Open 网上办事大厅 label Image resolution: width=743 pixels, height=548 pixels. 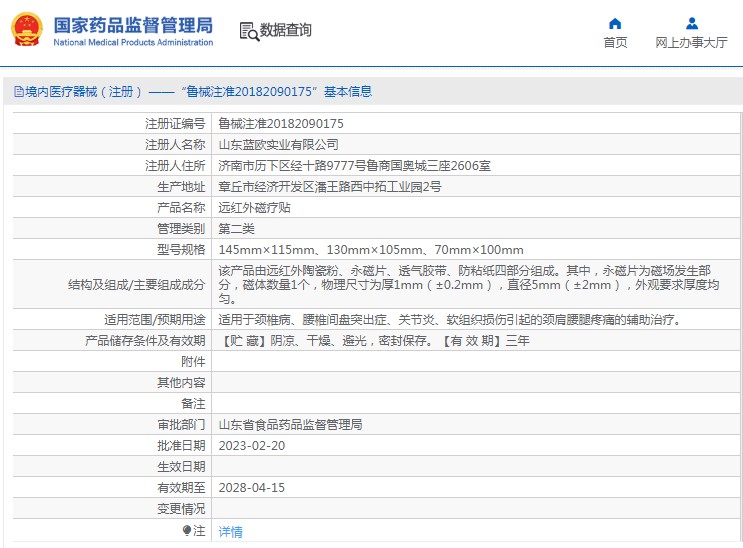691,43
